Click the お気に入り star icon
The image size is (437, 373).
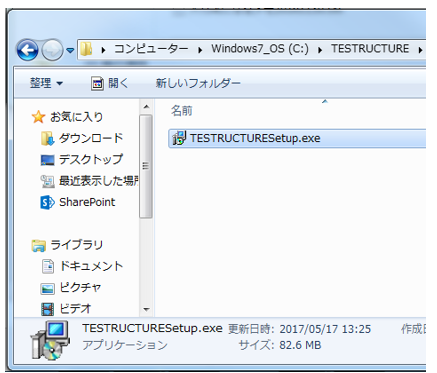(x=38, y=117)
